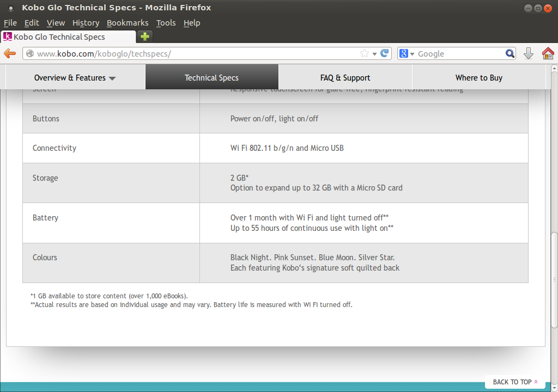Select the Technical Specs page tab
This screenshot has width=558, height=392.
[212, 77]
